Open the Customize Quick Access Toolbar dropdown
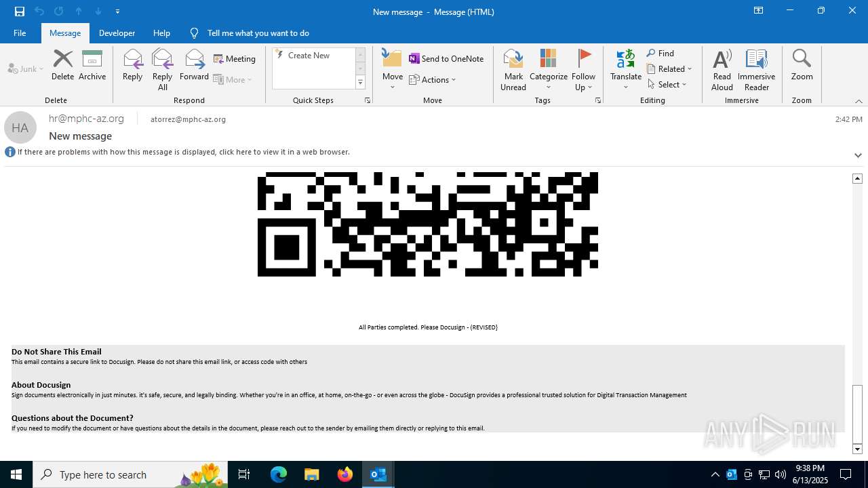This screenshot has height=488, width=868. [117, 12]
